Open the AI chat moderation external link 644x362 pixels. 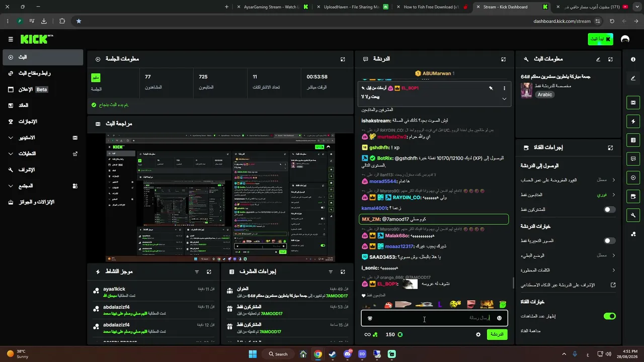tap(613, 285)
